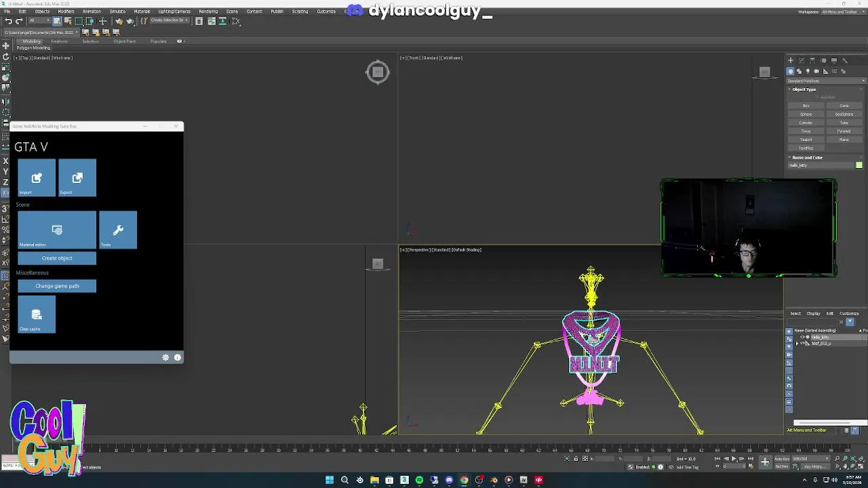Toggle visibility eye of teef_015_u

click(x=803, y=343)
